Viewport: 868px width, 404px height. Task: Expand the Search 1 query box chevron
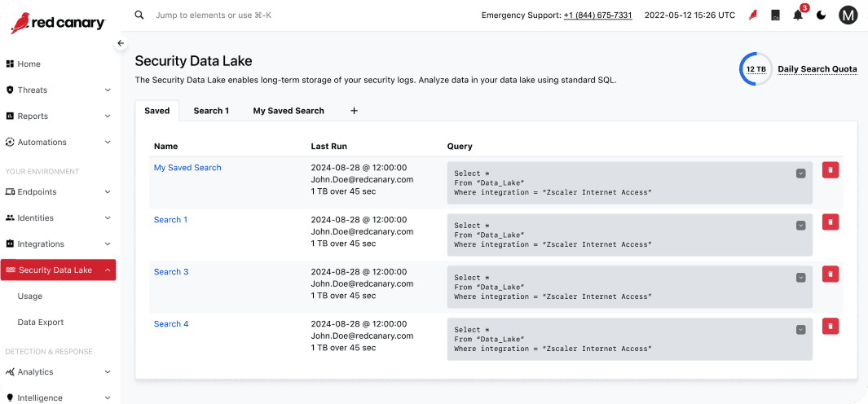800,226
